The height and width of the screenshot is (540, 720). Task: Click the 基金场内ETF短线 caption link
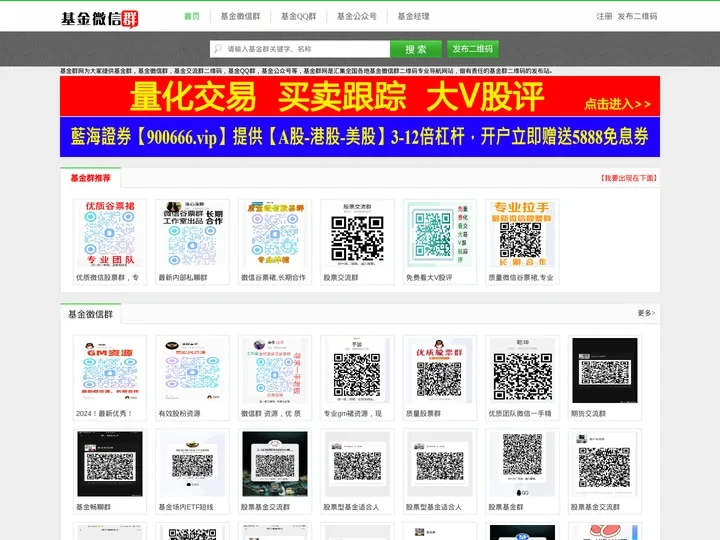pyautogui.click(x=186, y=507)
